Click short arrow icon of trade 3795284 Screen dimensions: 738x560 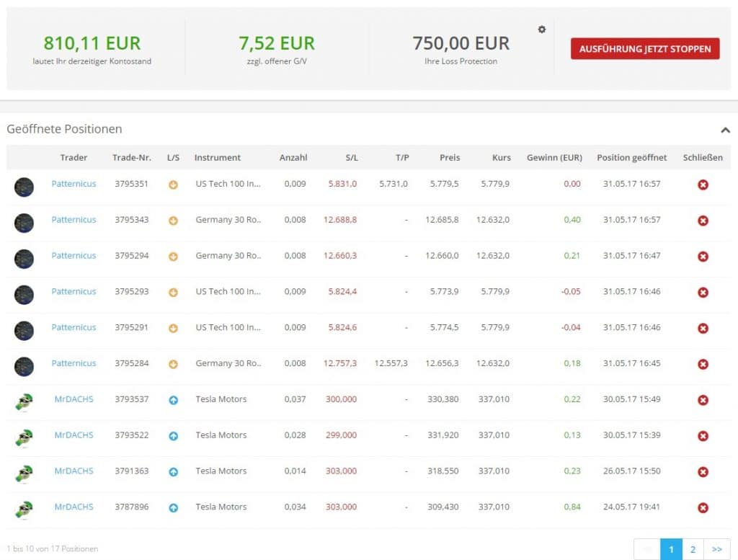[173, 364]
